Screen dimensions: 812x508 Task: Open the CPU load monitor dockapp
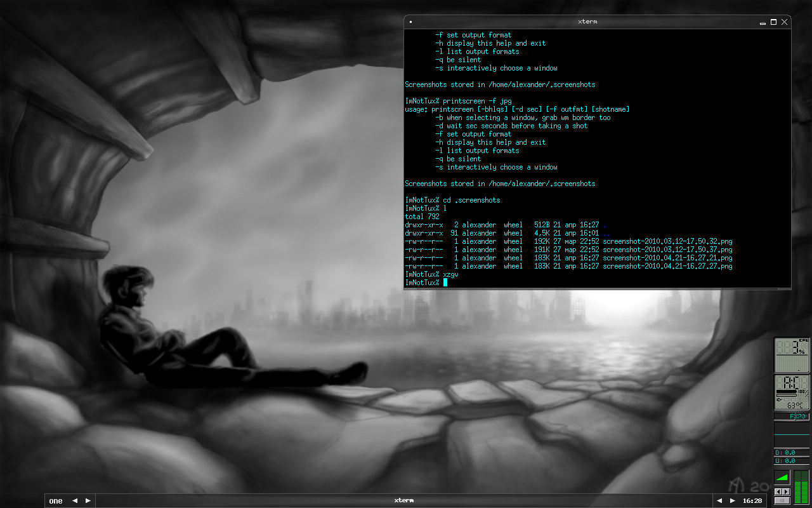(792, 355)
